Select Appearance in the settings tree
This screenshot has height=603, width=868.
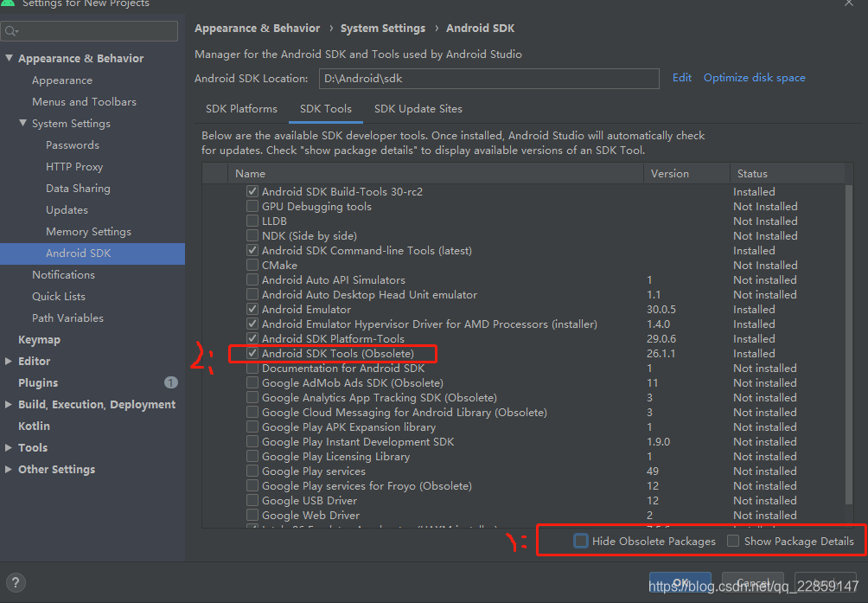click(x=62, y=80)
